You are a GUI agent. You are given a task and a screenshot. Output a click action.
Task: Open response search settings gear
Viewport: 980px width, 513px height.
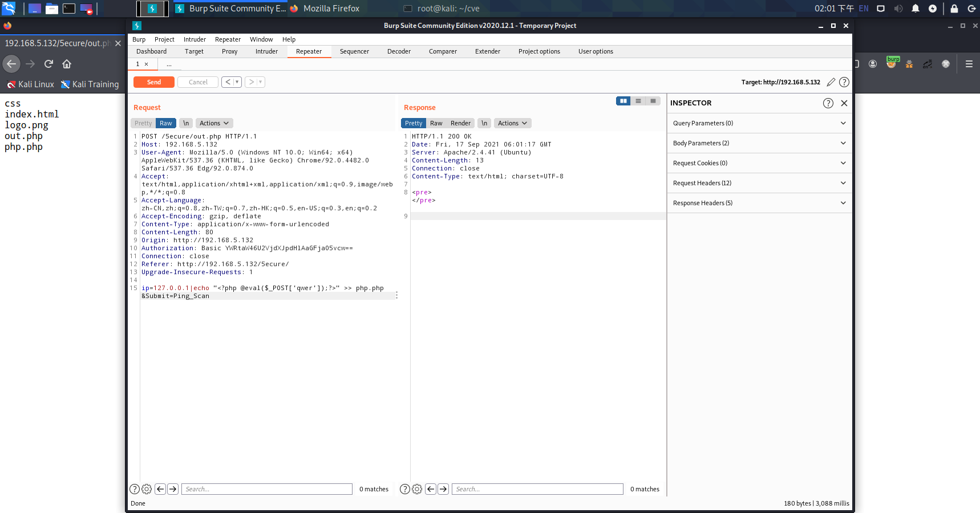[x=417, y=489]
